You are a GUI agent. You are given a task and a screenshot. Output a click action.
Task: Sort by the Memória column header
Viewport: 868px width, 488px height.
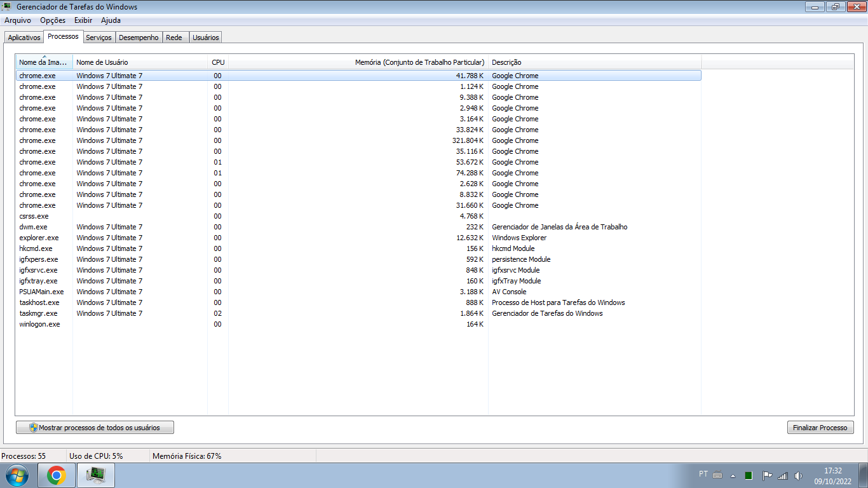358,62
